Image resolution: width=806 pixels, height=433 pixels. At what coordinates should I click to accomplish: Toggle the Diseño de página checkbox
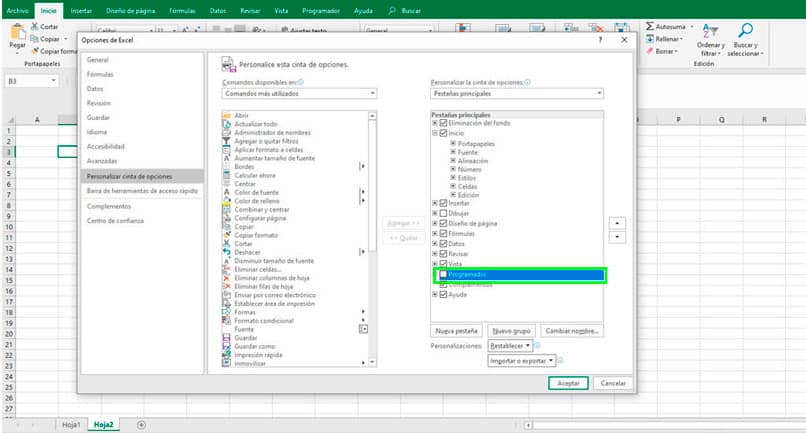click(443, 223)
